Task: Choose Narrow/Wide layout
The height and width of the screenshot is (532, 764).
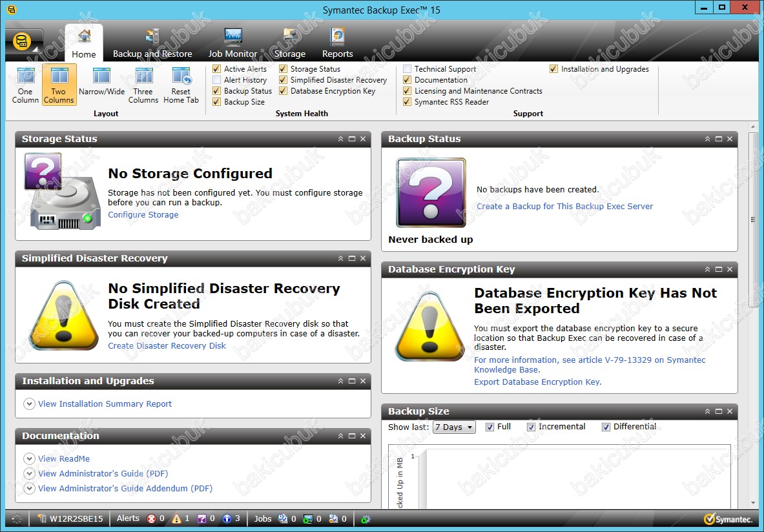Action: coord(102,83)
